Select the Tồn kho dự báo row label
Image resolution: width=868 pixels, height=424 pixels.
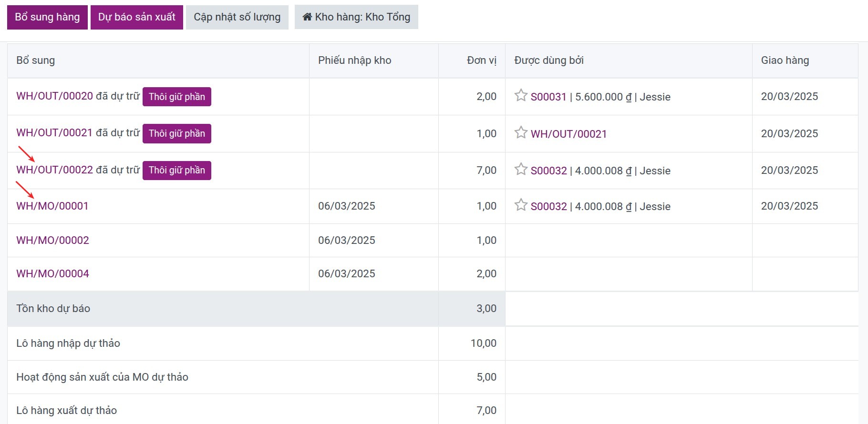53,309
